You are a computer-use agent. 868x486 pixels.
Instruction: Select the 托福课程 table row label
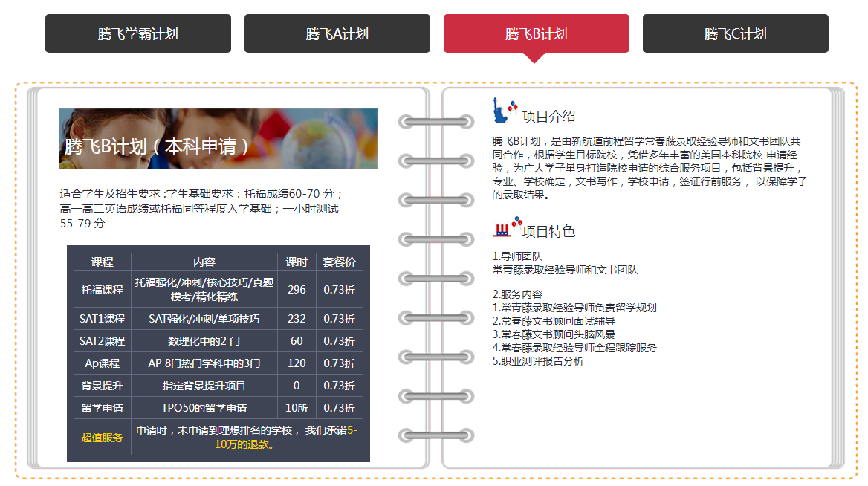(102, 290)
